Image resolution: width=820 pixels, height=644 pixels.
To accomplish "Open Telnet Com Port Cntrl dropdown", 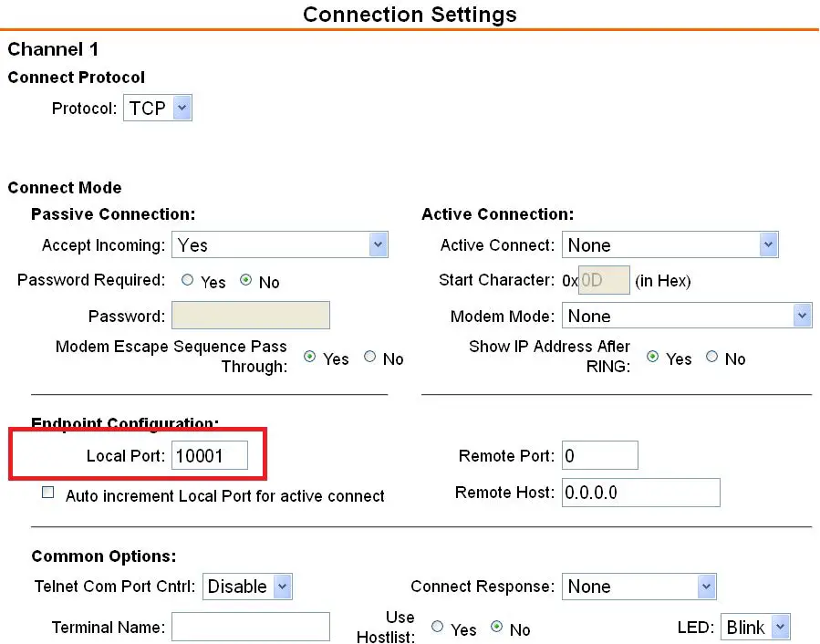I will pyautogui.click(x=247, y=587).
